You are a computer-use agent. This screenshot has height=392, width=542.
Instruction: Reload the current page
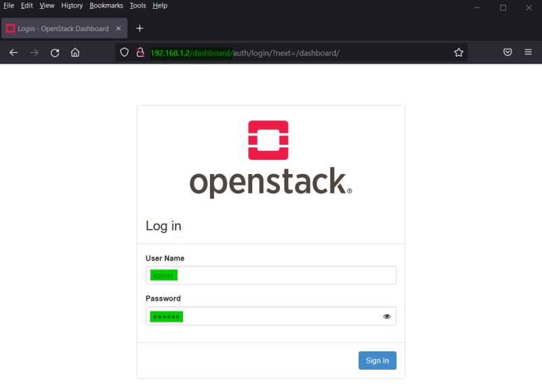(55, 52)
